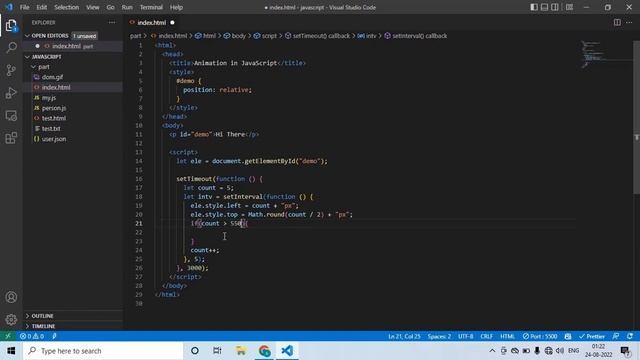Image resolution: width=640 pixels, height=360 pixels.
Task: Click the script breadcrumb dropdown
Action: click(265, 36)
